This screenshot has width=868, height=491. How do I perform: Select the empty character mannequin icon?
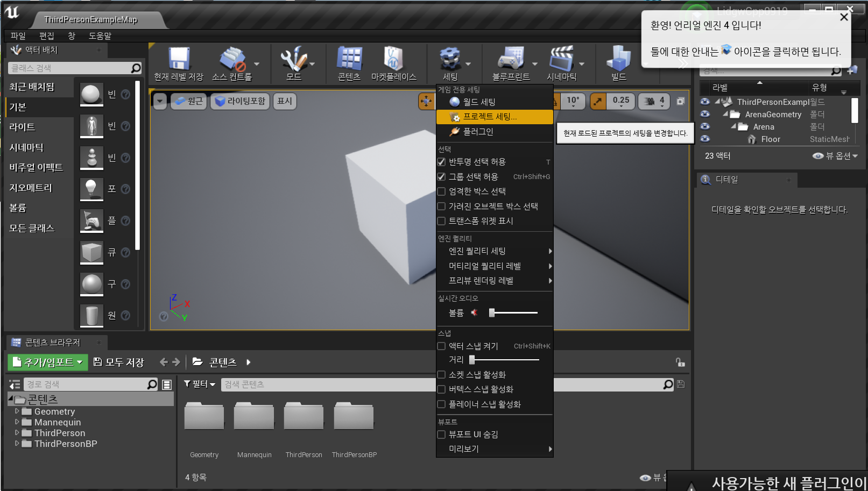(91, 126)
